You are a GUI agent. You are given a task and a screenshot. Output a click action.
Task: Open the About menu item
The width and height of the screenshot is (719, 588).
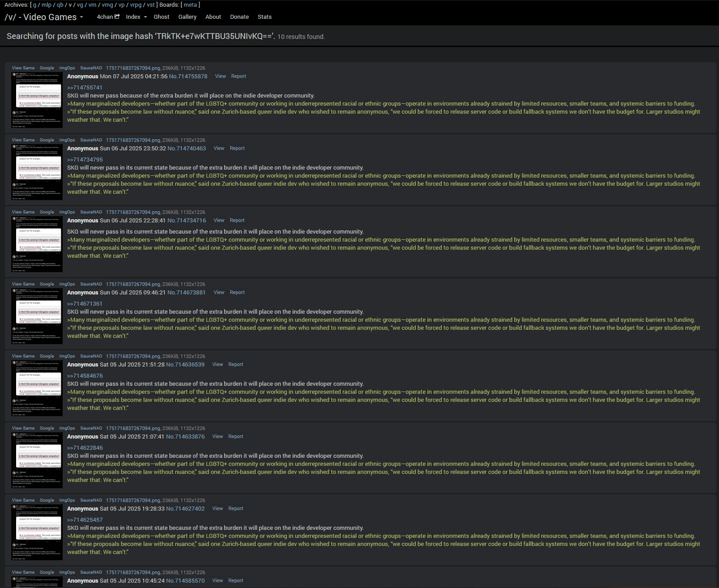pyautogui.click(x=214, y=17)
